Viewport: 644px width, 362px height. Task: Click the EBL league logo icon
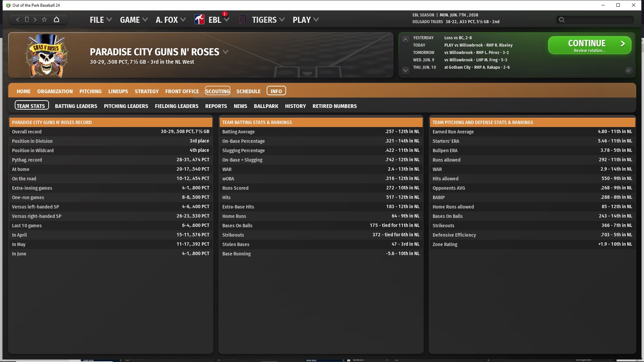point(199,20)
